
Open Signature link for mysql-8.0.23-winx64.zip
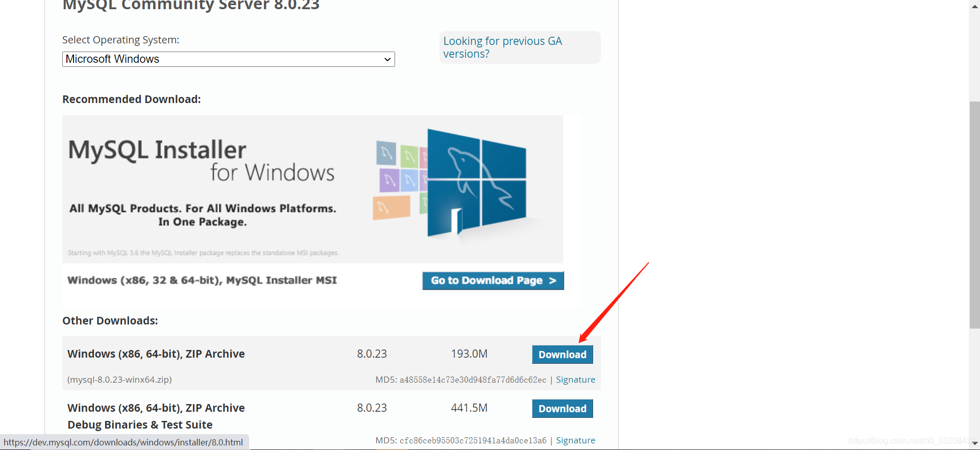[575, 380]
